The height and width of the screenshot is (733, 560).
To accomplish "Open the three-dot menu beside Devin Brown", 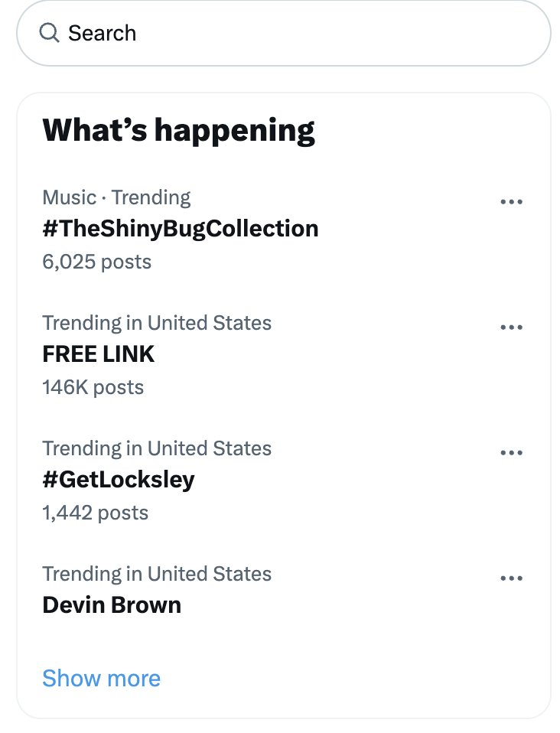I will coord(510,578).
